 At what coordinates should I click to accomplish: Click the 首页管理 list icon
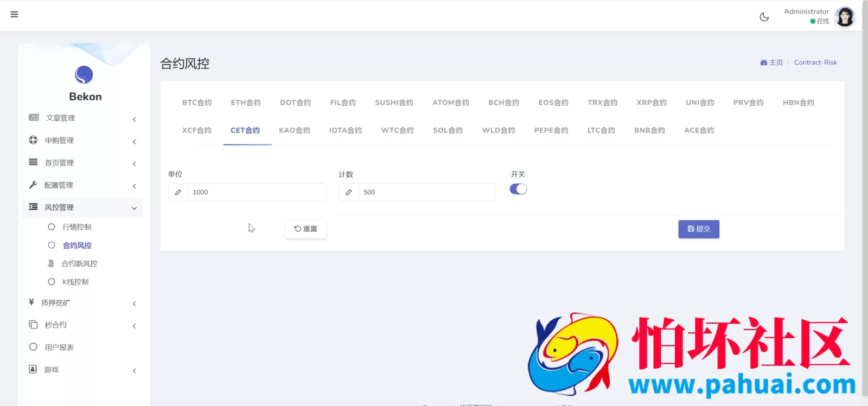pos(33,162)
